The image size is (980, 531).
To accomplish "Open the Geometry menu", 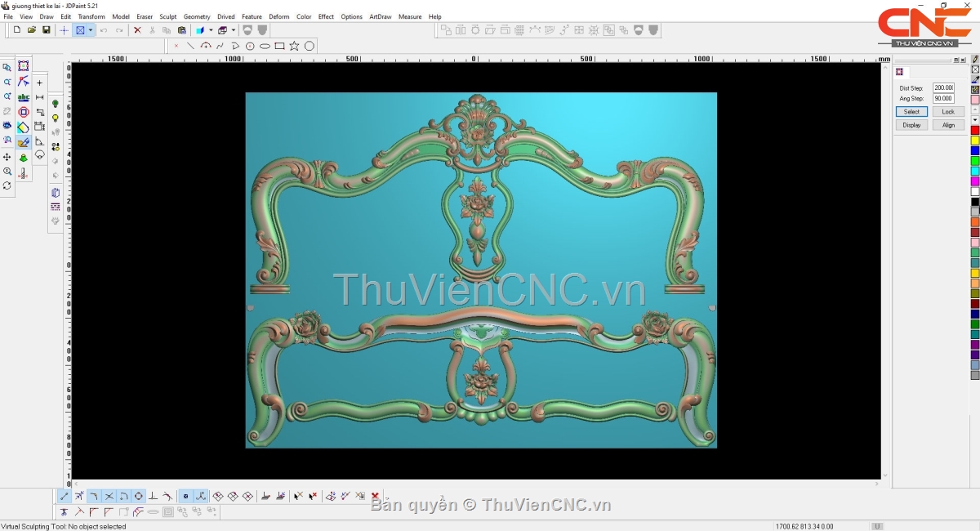I will (197, 16).
